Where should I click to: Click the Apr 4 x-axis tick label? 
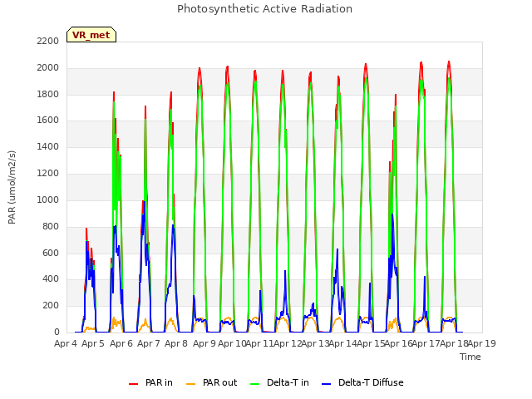66,343
